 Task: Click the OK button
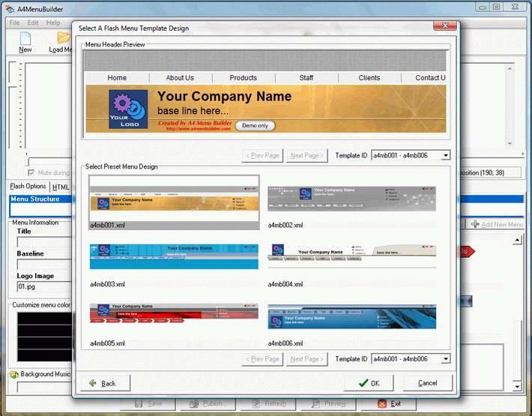coord(369,383)
